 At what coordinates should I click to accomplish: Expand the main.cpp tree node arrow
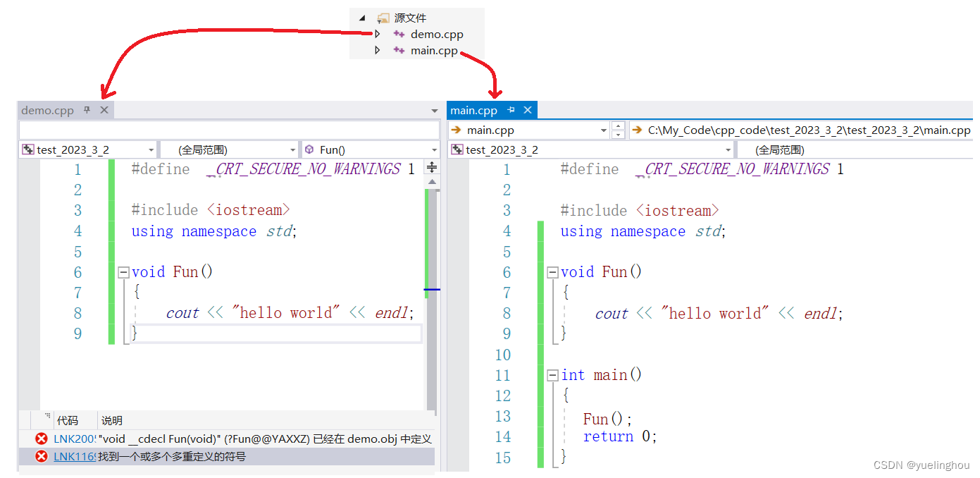378,50
